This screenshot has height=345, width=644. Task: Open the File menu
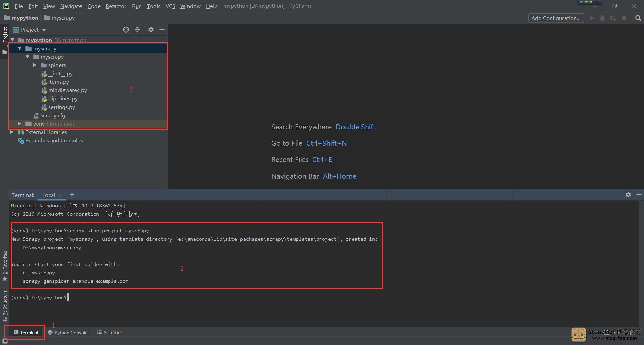[x=19, y=6]
